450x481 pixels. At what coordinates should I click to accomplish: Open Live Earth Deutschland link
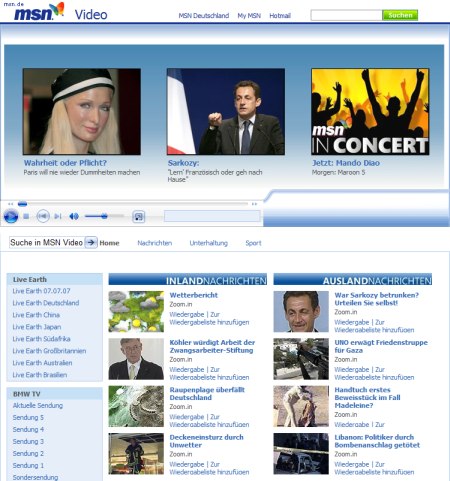pos(46,303)
